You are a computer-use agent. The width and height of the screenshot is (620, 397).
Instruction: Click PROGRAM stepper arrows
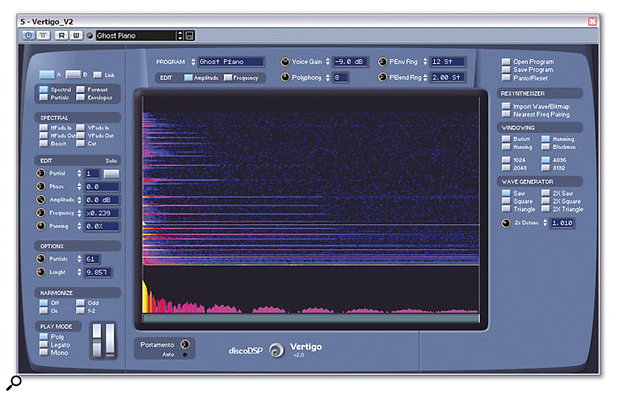click(x=193, y=62)
